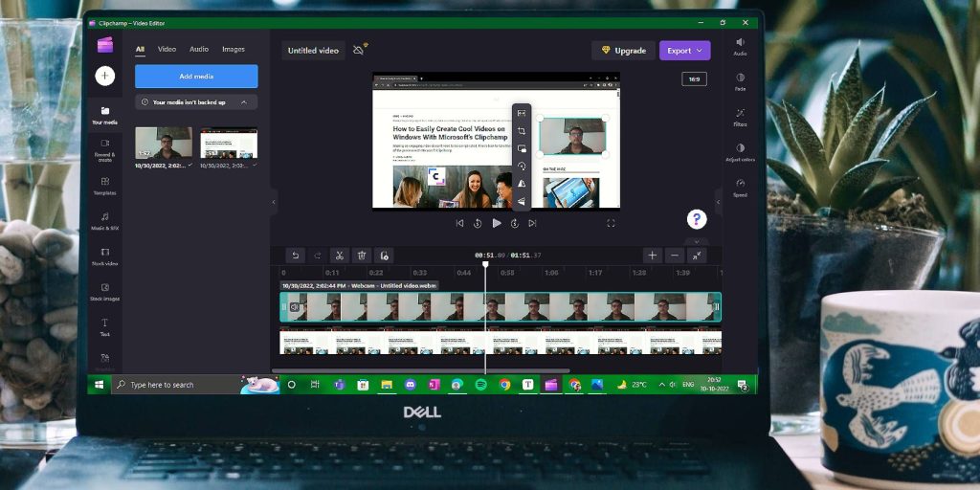The height and width of the screenshot is (490, 980).
Task: Click the chevron below help button
Action: point(697,240)
